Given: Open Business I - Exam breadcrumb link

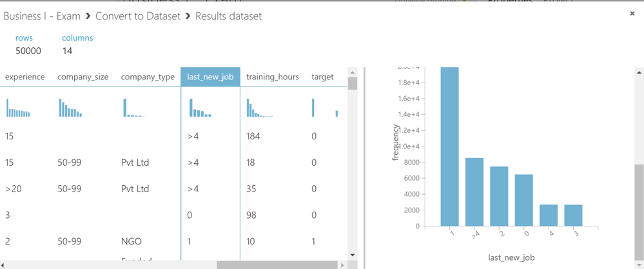Looking at the screenshot, I should [42, 16].
